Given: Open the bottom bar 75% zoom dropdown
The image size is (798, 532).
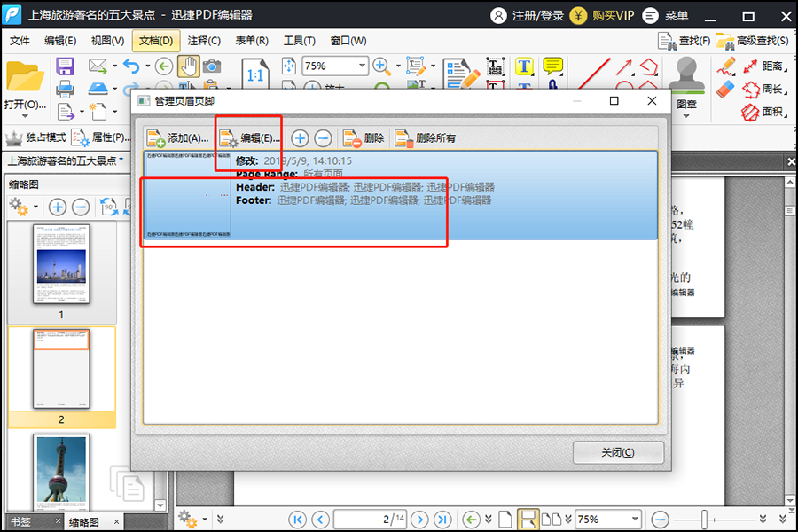Looking at the screenshot, I should tap(635, 519).
